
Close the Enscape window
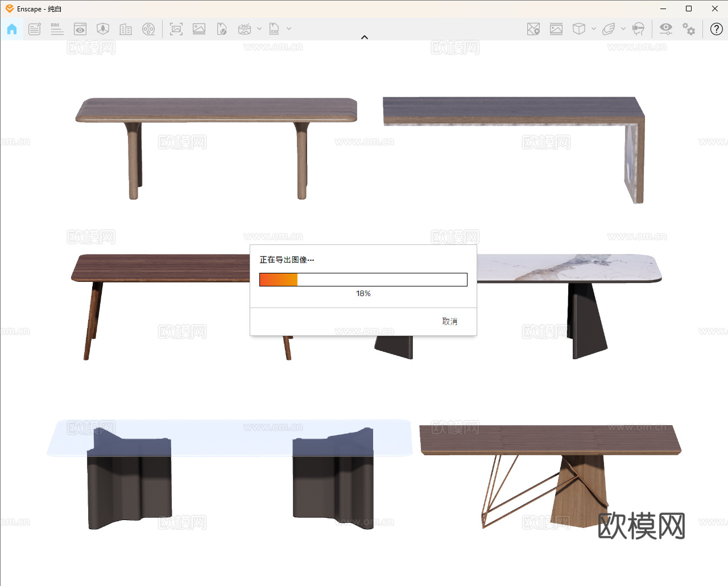(x=715, y=9)
